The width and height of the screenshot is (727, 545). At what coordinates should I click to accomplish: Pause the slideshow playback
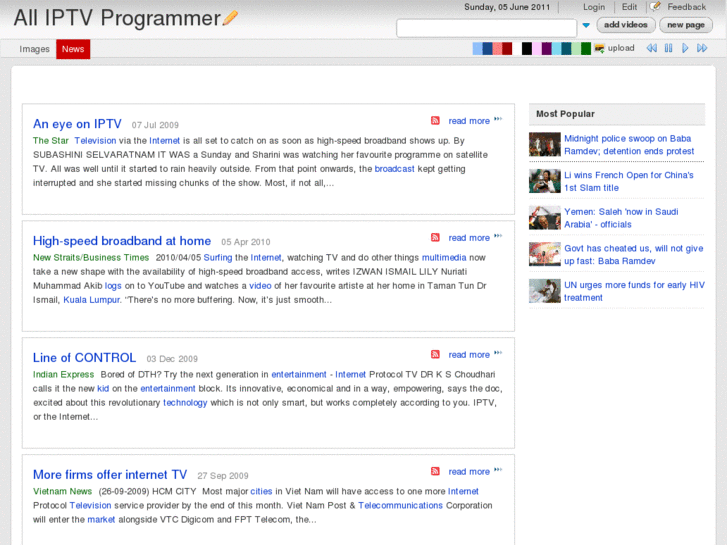668,48
